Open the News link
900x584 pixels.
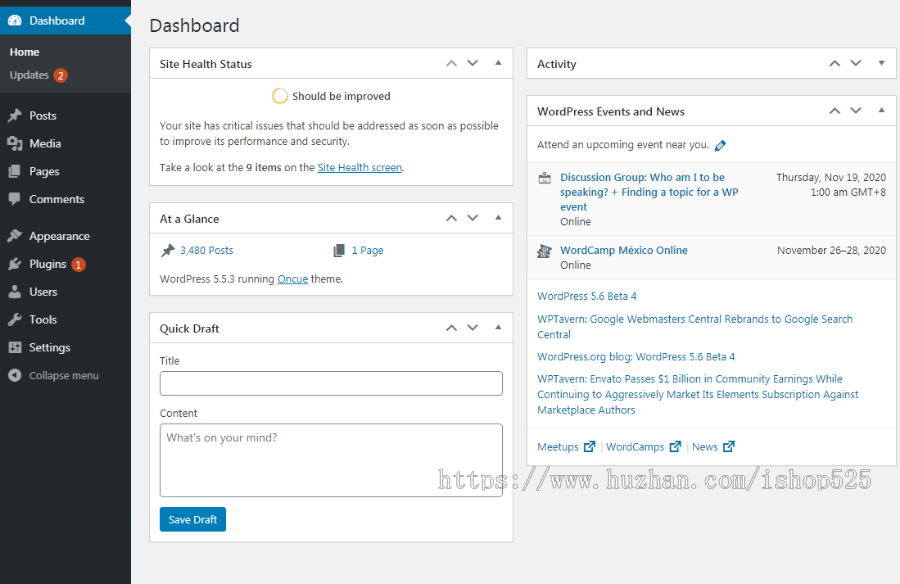point(705,447)
